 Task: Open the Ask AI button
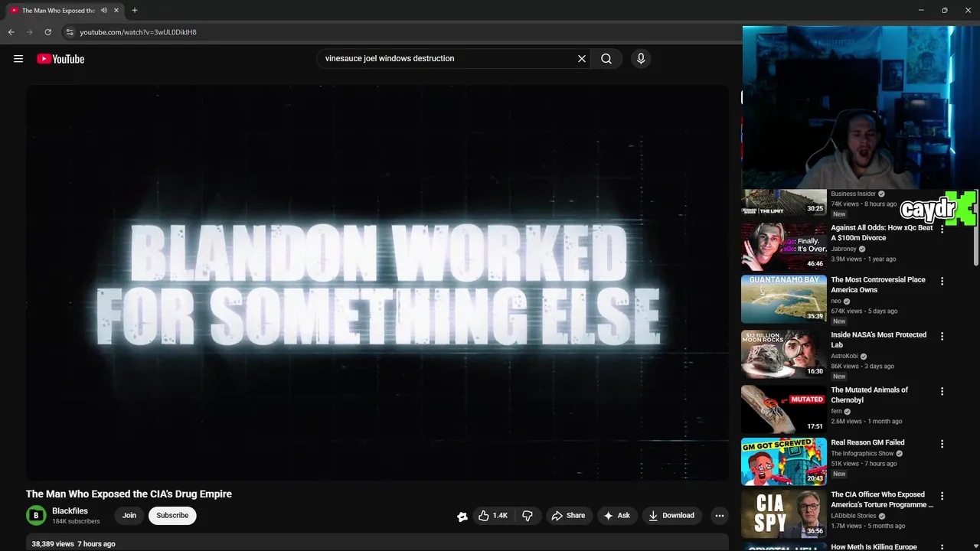616,516
